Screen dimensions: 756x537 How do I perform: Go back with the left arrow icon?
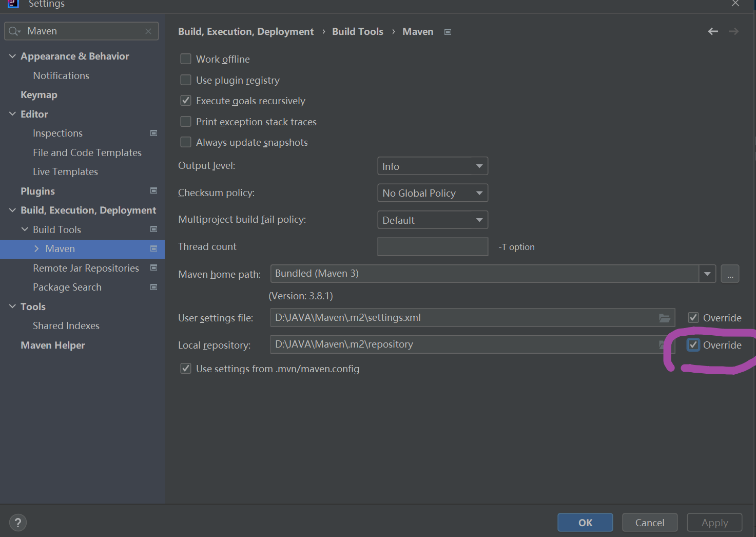713,31
